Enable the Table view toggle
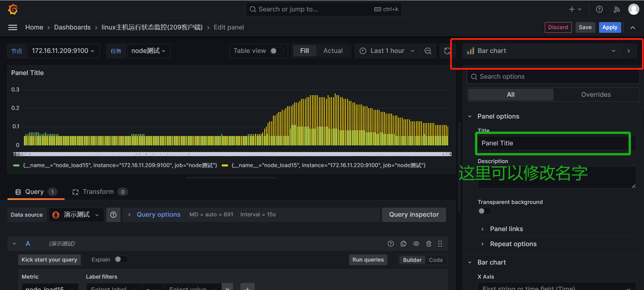The width and height of the screenshot is (644, 290). point(277,51)
